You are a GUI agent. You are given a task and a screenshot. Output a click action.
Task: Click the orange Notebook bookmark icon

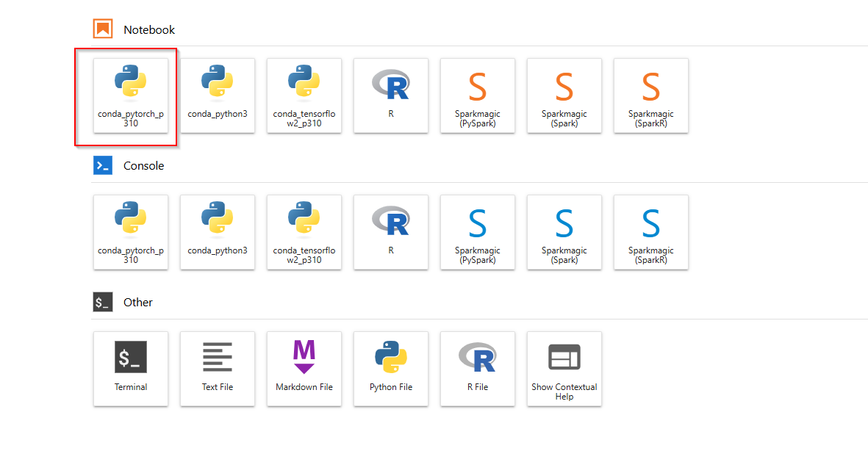[103, 29]
